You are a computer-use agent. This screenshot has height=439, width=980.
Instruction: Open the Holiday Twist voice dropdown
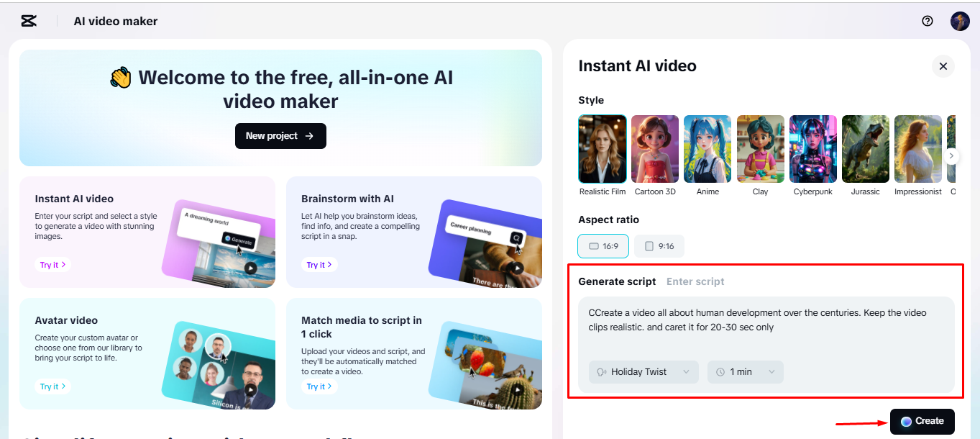pos(644,372)
